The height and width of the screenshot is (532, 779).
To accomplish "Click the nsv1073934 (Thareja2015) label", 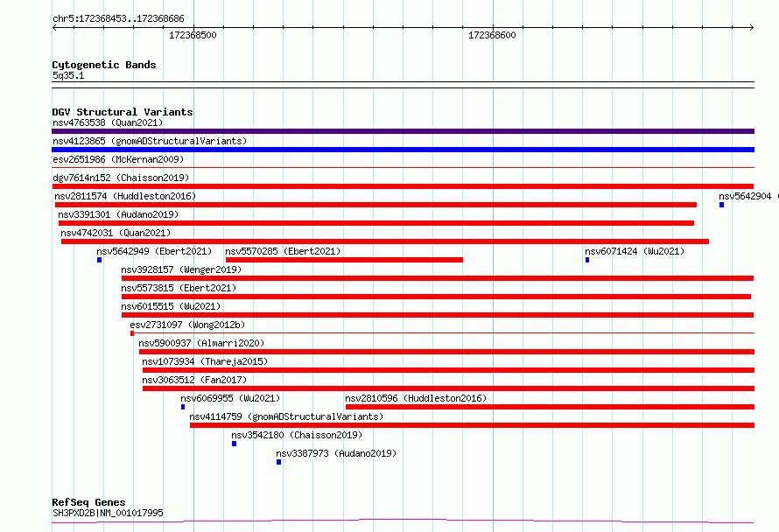I will click(x=205, y=361).
